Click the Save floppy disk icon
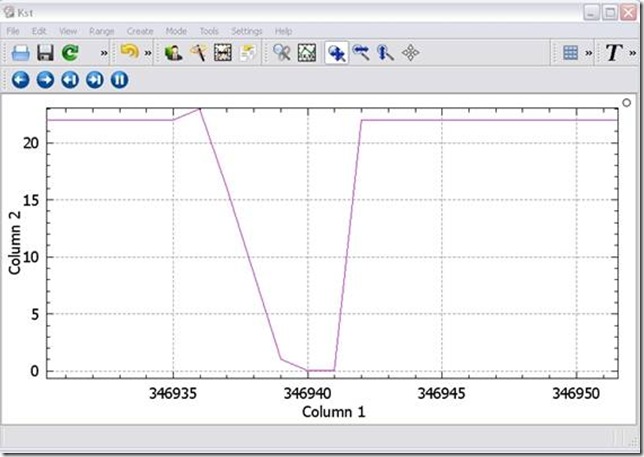644x457 pixels. click(45, 53)
